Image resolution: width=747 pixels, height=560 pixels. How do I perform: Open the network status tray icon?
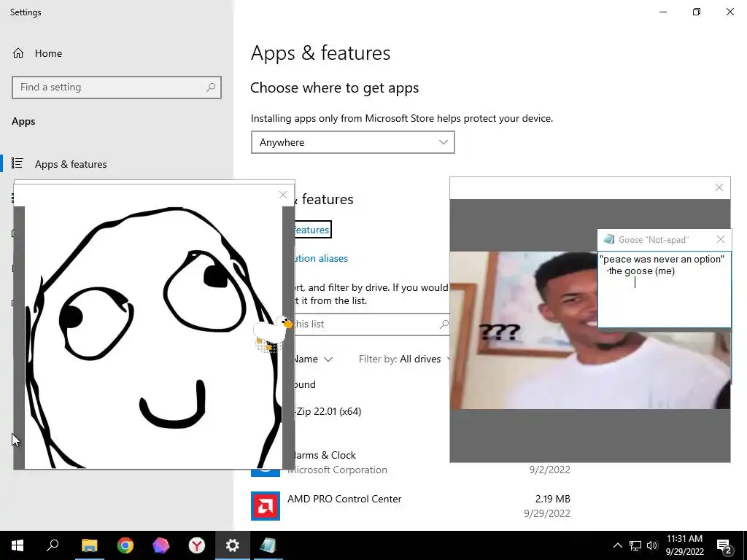click(x=635, y=545)
